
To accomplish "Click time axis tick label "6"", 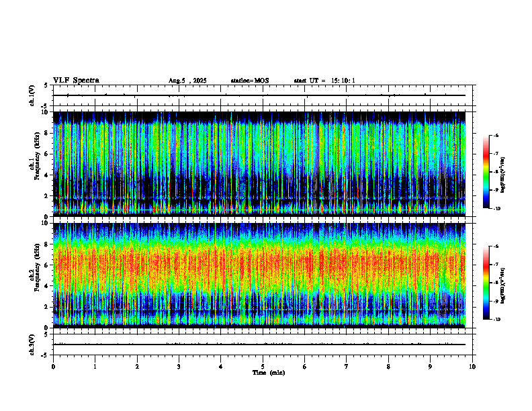I will [x=305, y=367].
